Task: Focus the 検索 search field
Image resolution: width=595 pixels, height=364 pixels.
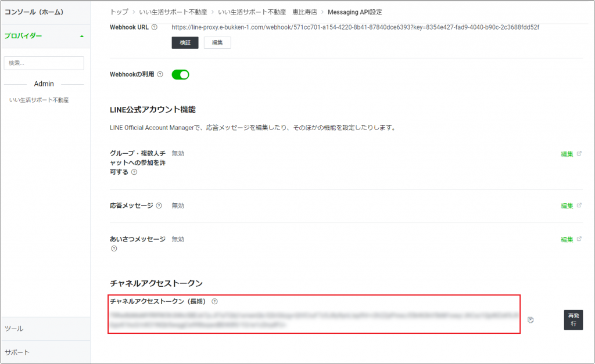Action: [44, 63]
